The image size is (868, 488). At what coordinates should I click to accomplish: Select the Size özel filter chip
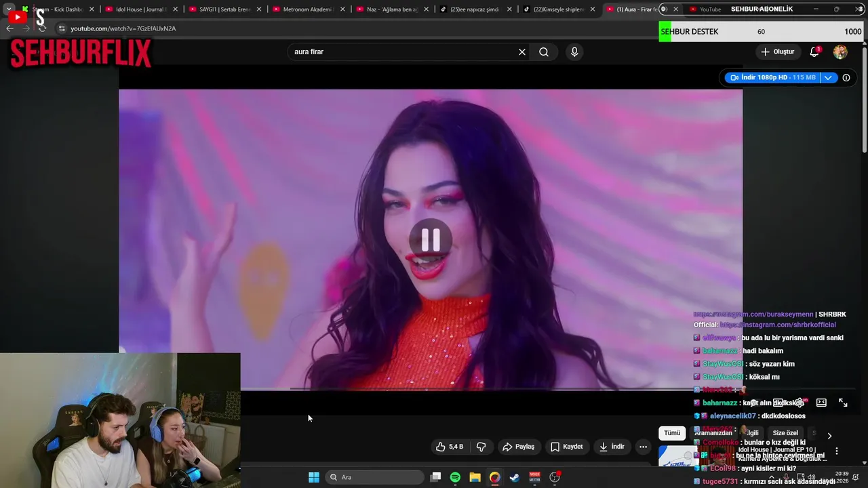(785, 433)
